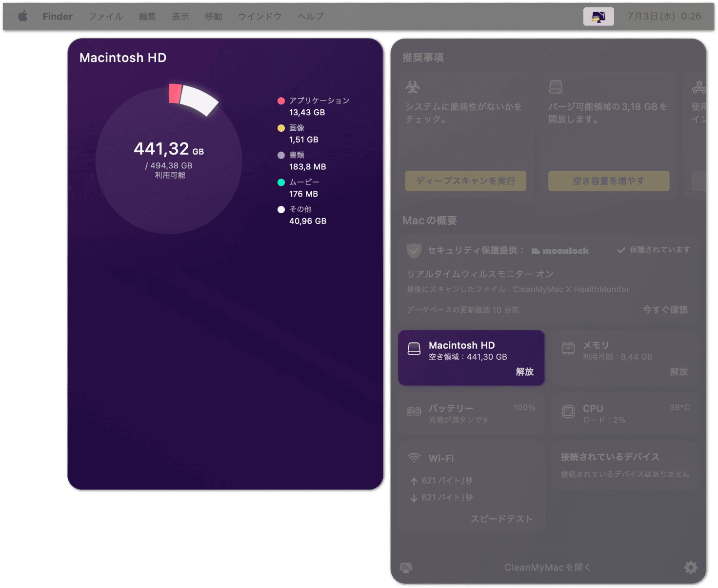Click the 推奨事項 heading
Viewport: 718px width, 588px height.
click(x=423, y=58)
